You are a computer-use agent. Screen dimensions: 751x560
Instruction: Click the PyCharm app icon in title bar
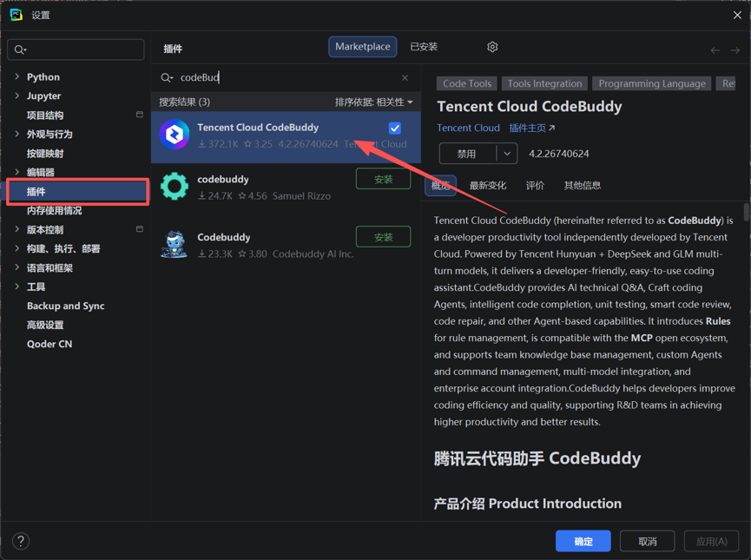point(16,15)
